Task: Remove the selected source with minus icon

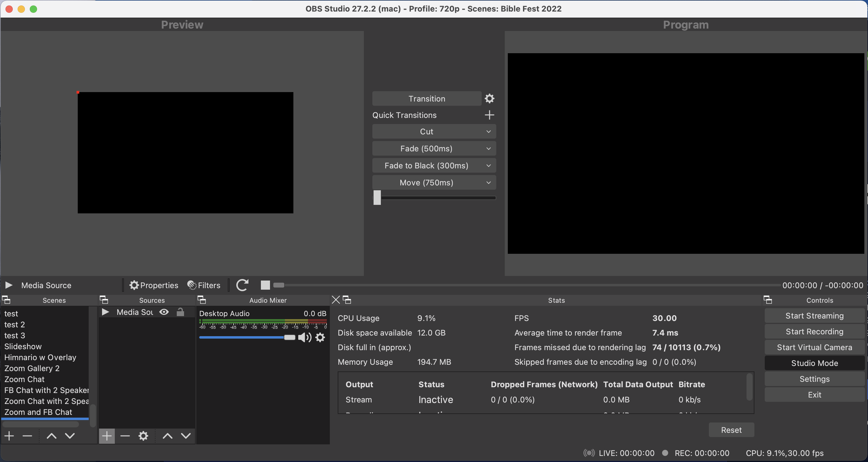Action: [x=125, y=436]
